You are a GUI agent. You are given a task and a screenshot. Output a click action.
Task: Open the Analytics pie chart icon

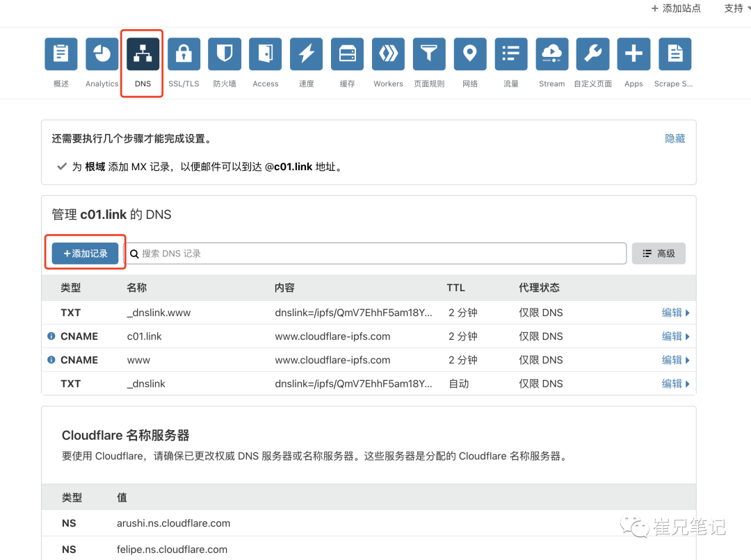pos(102,54)
